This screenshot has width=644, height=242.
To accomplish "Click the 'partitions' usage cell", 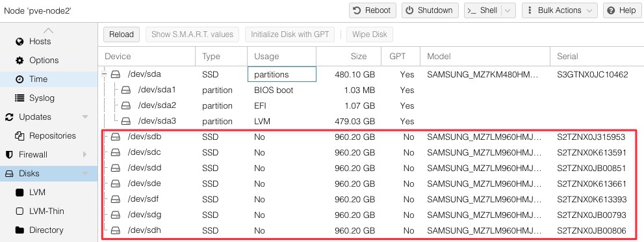I will 282,74.
